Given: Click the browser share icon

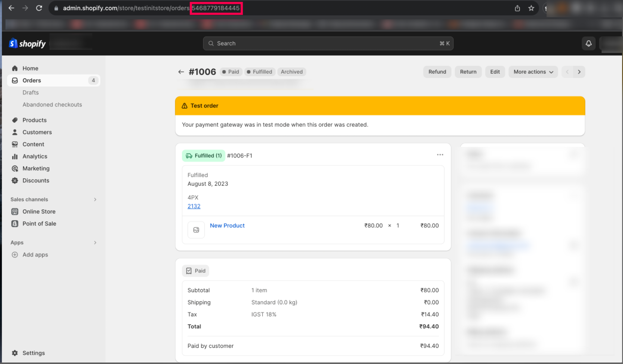Looking at the screenshot, I should 517,8.
